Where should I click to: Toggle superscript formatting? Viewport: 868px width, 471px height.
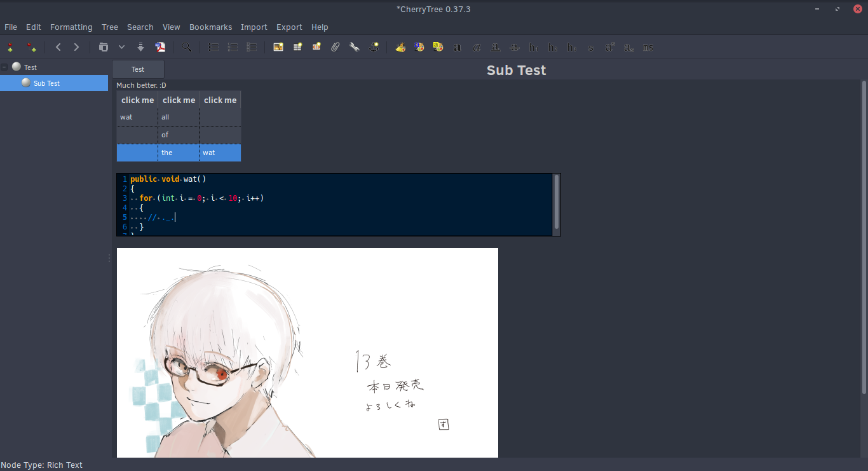tap(610, 47)
